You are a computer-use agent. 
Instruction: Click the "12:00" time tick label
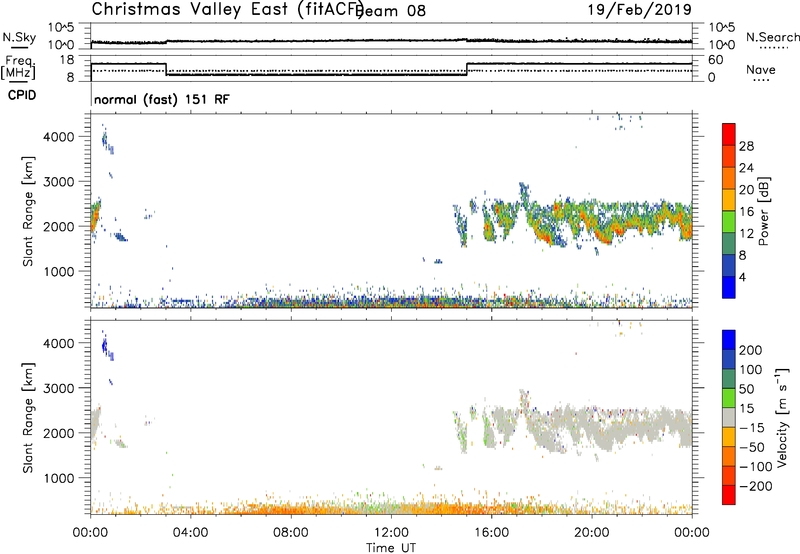tap(391, 533)
